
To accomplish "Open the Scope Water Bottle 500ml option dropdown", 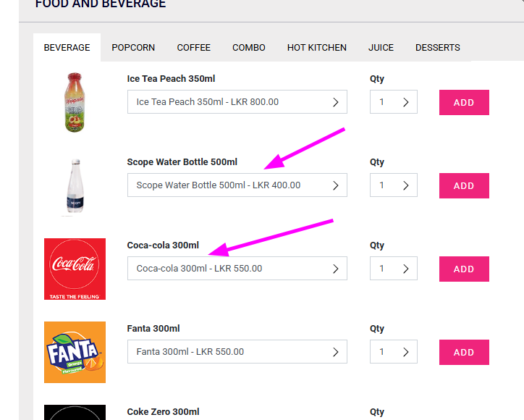I will 237,185.
